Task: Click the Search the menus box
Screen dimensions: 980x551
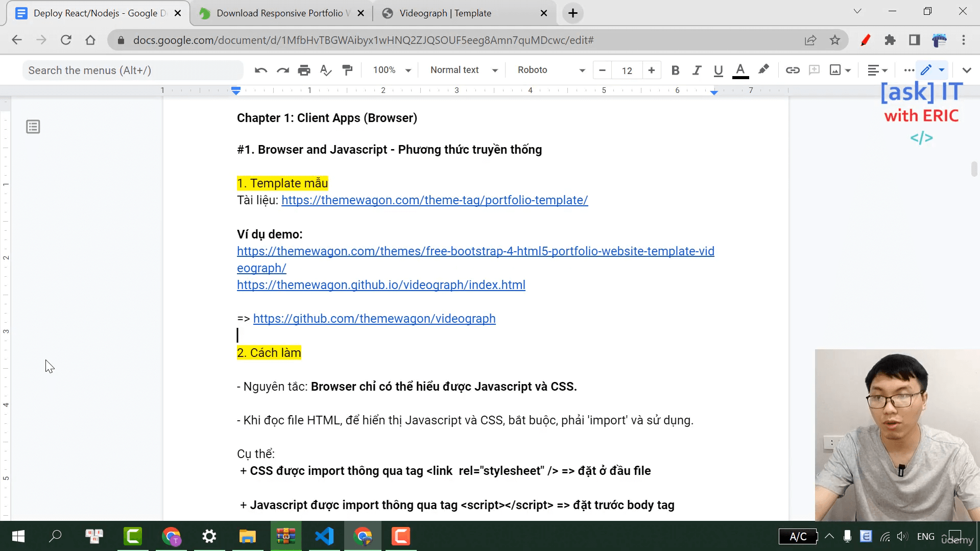Action: pos(133,70)
